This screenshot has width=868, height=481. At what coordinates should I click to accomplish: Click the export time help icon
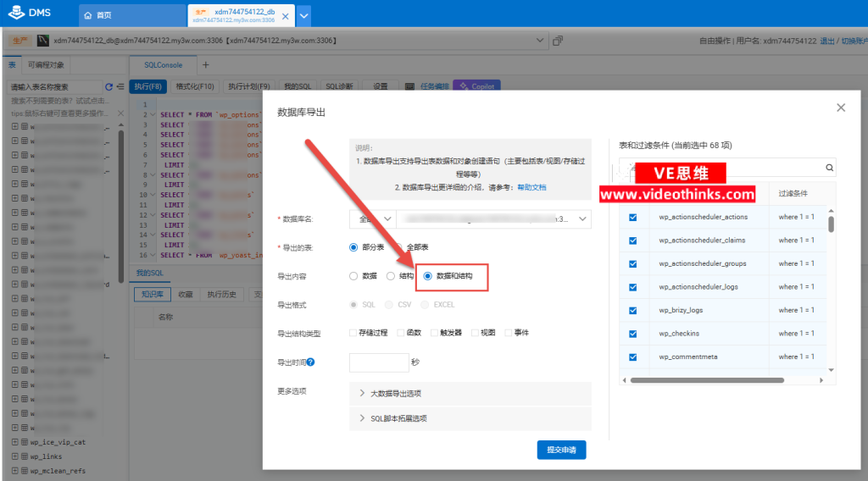pyautogui.click(x=310, y=362)
